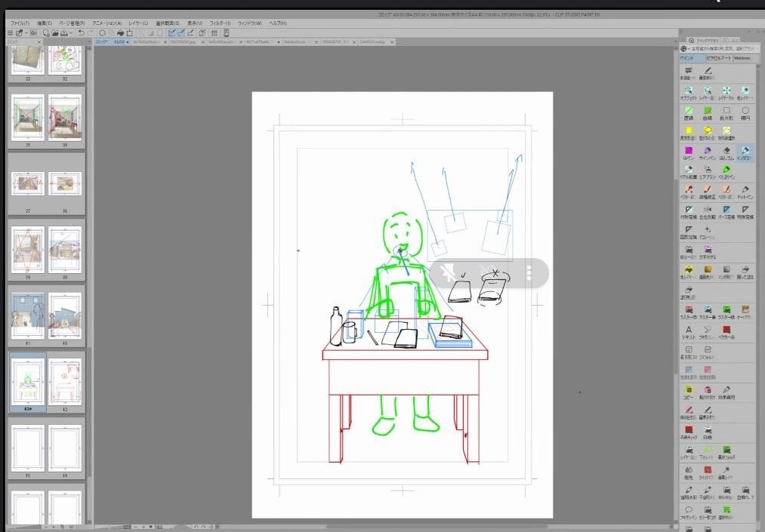765x532 pixels.
Task: Switch to DSCF0234.jpg document tab
Action: click(x=183, y=42)
